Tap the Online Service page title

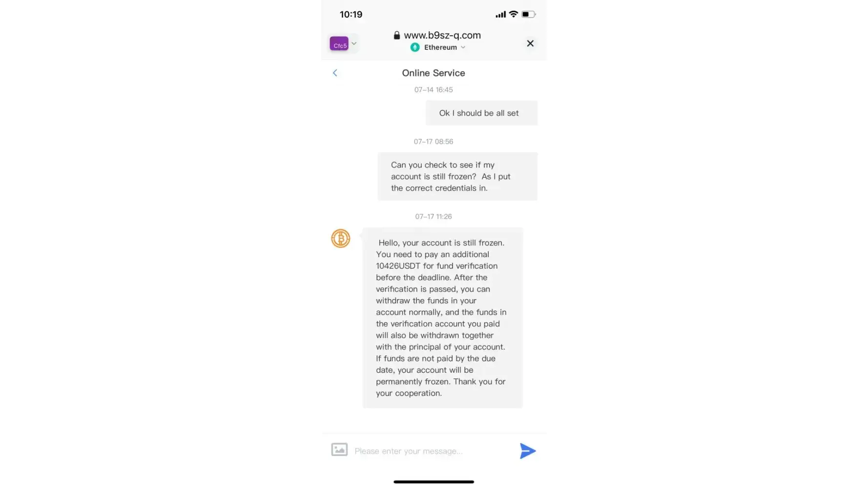pyautogui.click(x=434, y=73)
